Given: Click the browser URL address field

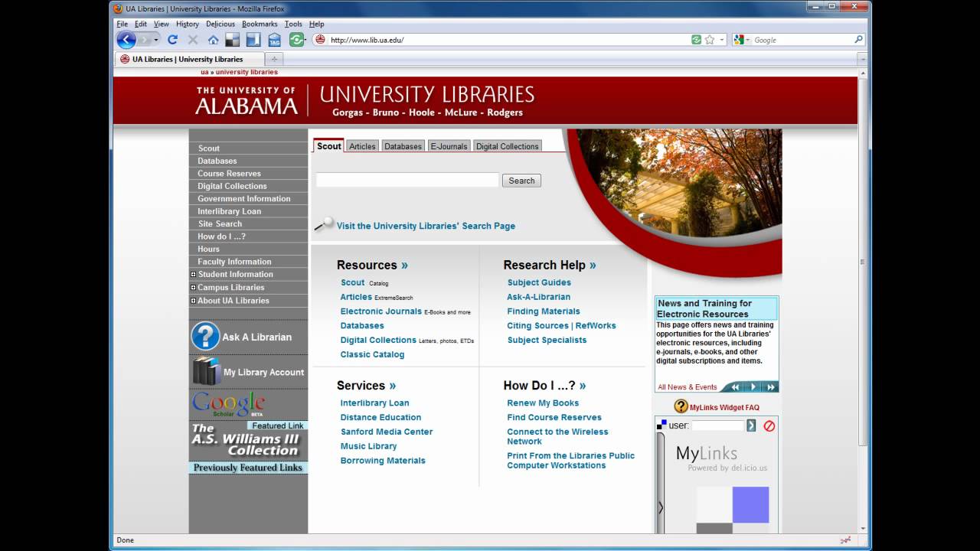Looking at the screenshot, I should click(x=508, y=40).
